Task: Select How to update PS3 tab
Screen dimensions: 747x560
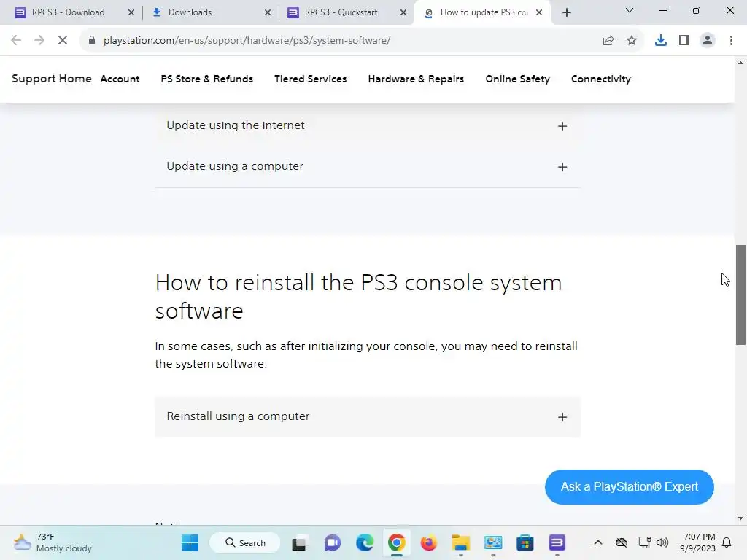Action: click(x=484, y=12)
